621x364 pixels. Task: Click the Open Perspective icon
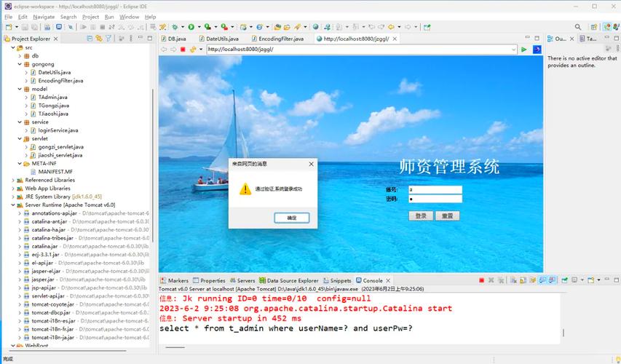[593, 27]
